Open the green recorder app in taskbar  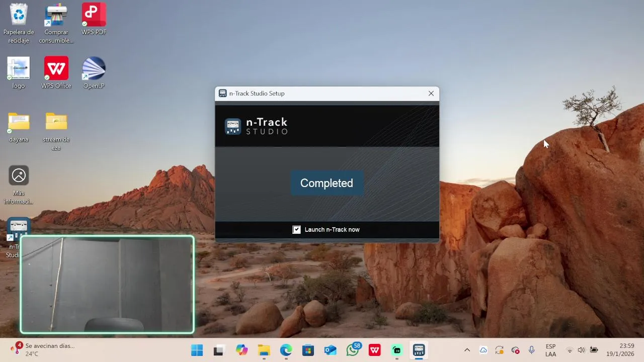point(397,350)
